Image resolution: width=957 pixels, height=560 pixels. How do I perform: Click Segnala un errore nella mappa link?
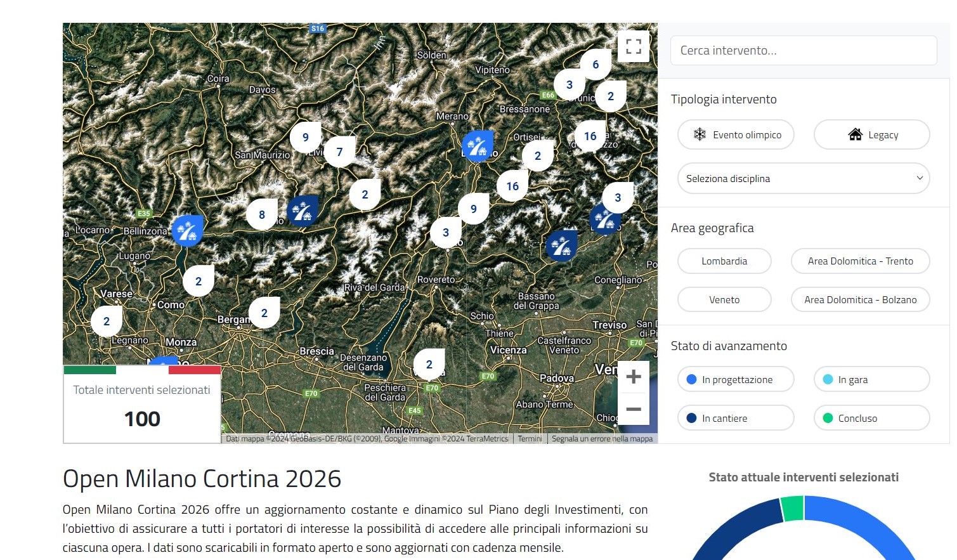(x=602, y=438)
